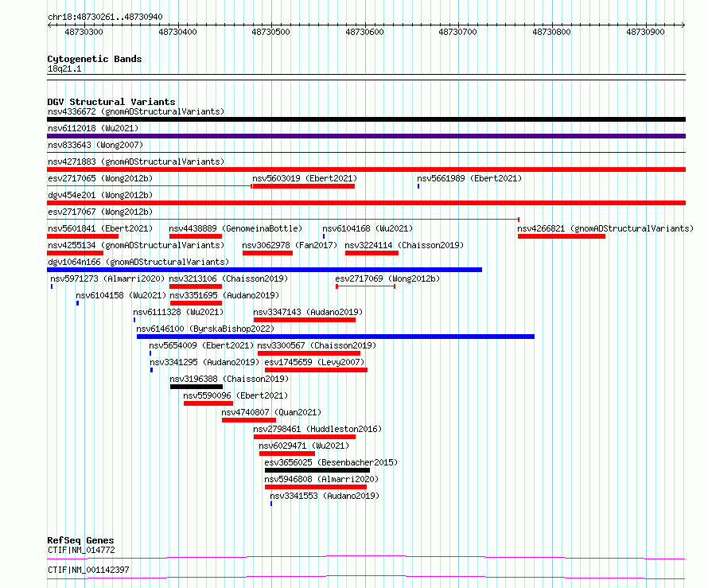Open the nsv3341295 (Audano2019) variant
Image resolution: width=708 pixels, height=588 pixels.
tap(204, 362)
